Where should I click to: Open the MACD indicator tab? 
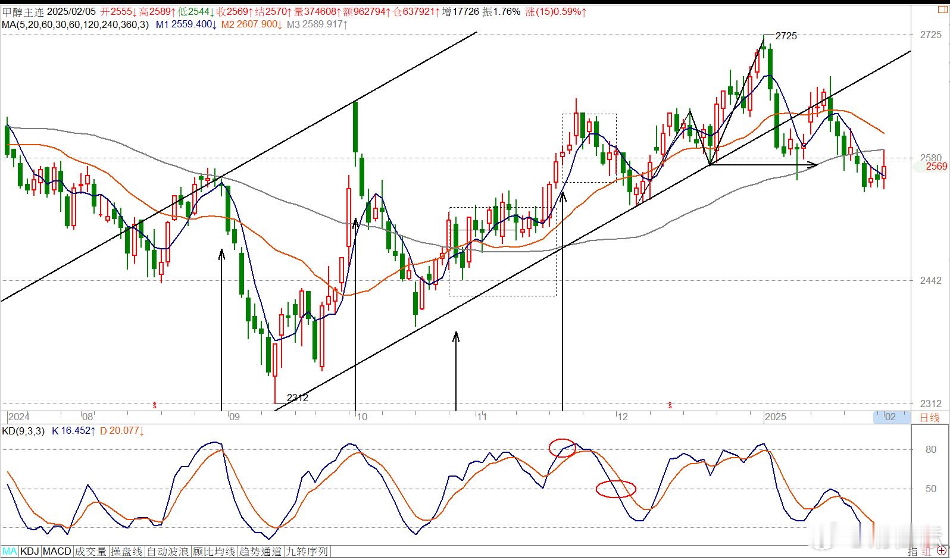tap(57, 551)
